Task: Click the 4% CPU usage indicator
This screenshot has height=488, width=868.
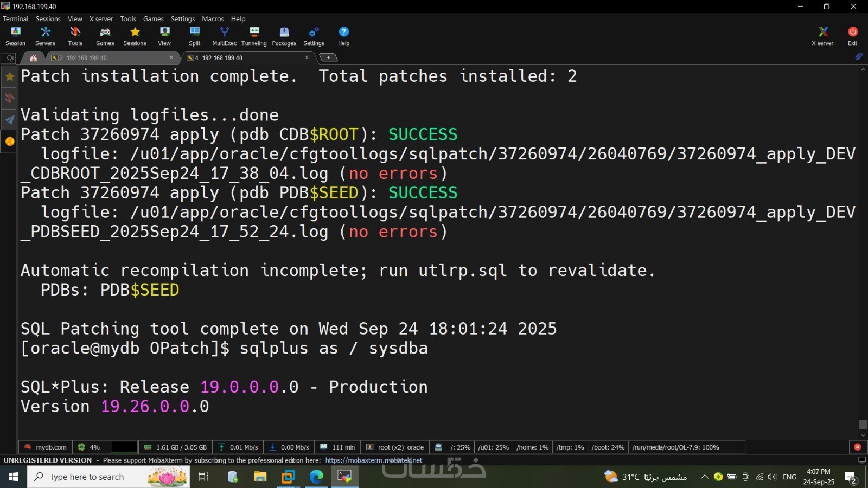Action: 90,447
